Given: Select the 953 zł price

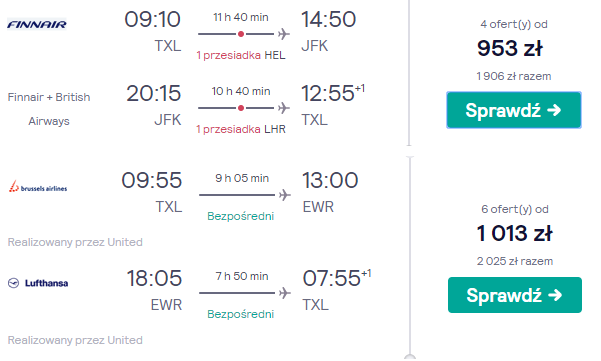Looking at the screenshot, I should (510, 49).
